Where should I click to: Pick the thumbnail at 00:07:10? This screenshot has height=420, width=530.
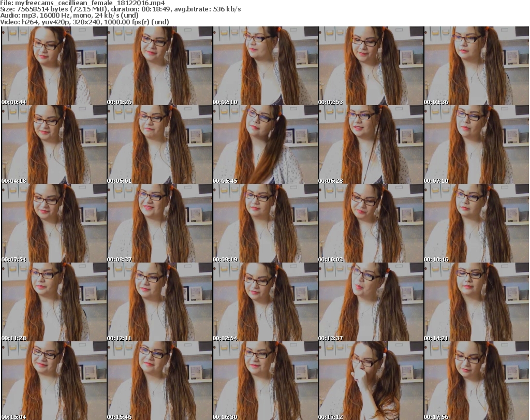point(476,144)
